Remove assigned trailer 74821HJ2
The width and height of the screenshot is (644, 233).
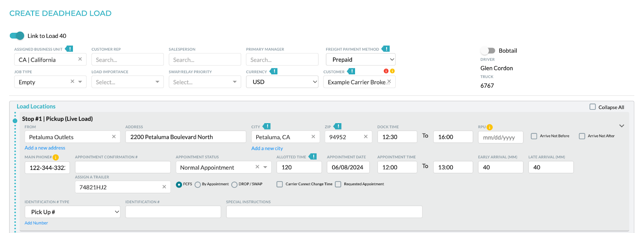pos(164,187)
